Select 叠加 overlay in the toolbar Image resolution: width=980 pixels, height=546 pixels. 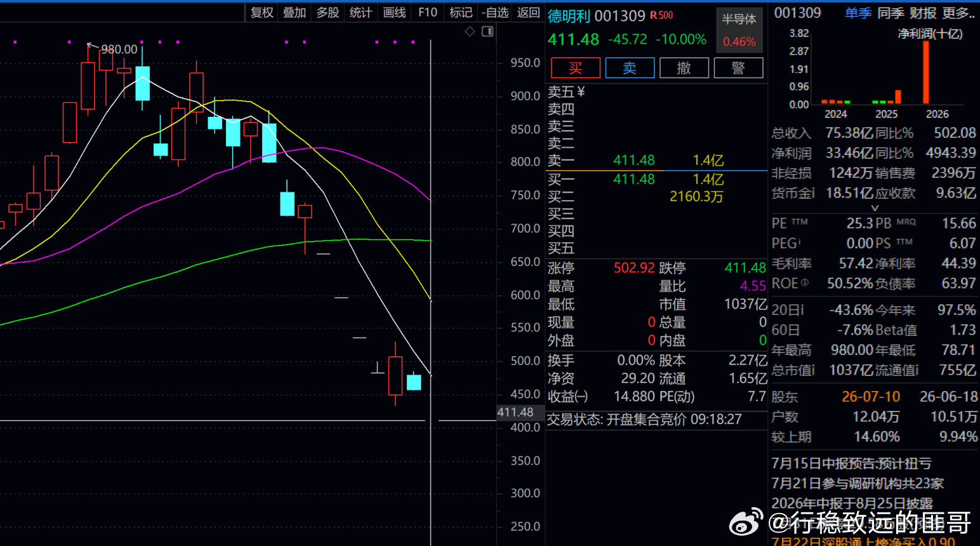pos(295,13)
